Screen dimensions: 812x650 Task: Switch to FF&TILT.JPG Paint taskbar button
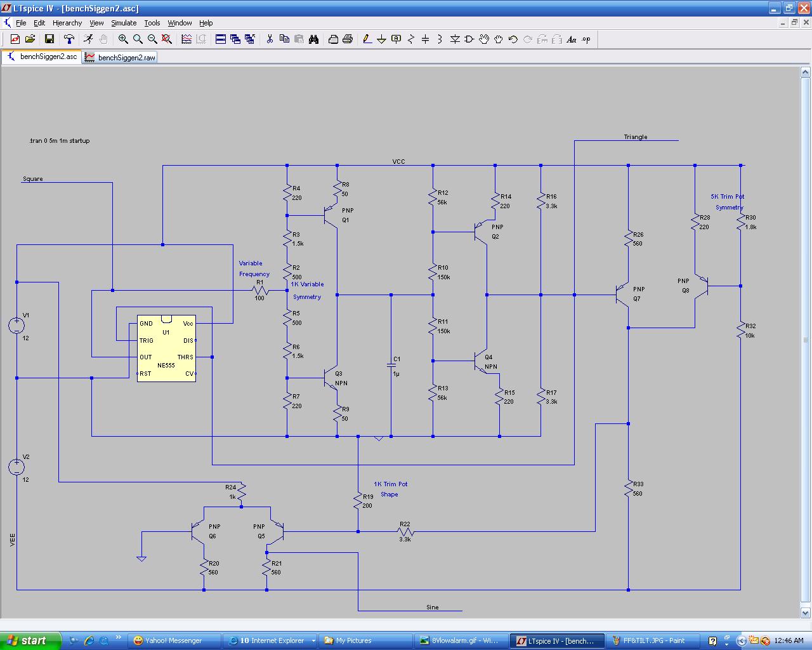point(653,640)
